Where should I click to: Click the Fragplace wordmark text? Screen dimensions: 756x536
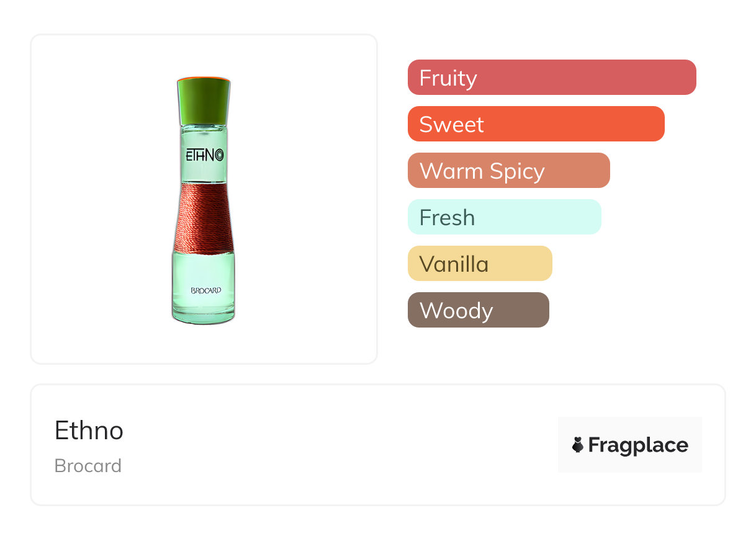coord(638,445)
